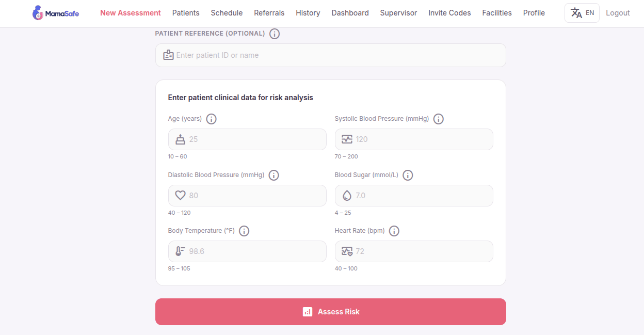The height and width of the screenshot is (335, 644).
Task: Click the droplet icon in Blood Sugar field
Action: (347, 196)
